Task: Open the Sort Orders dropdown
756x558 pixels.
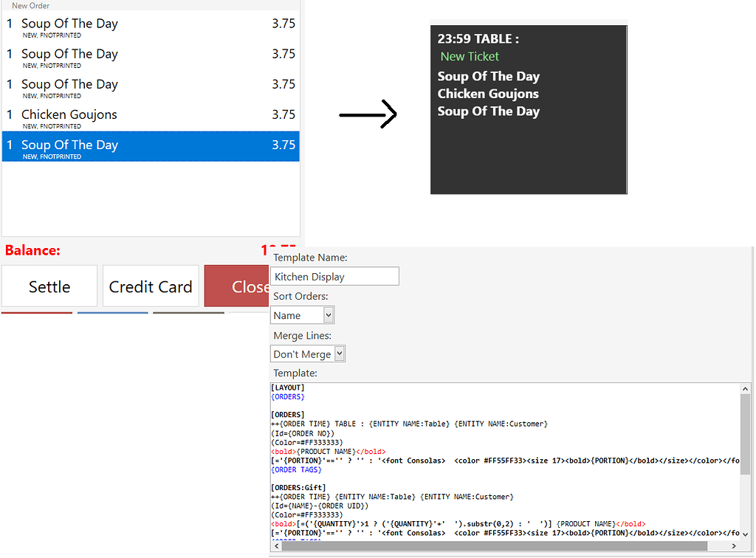Action: pos(302,314)
